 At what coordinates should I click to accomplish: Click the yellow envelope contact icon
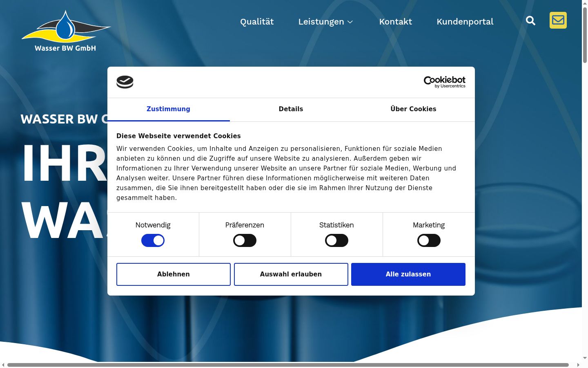coord(558,20)
